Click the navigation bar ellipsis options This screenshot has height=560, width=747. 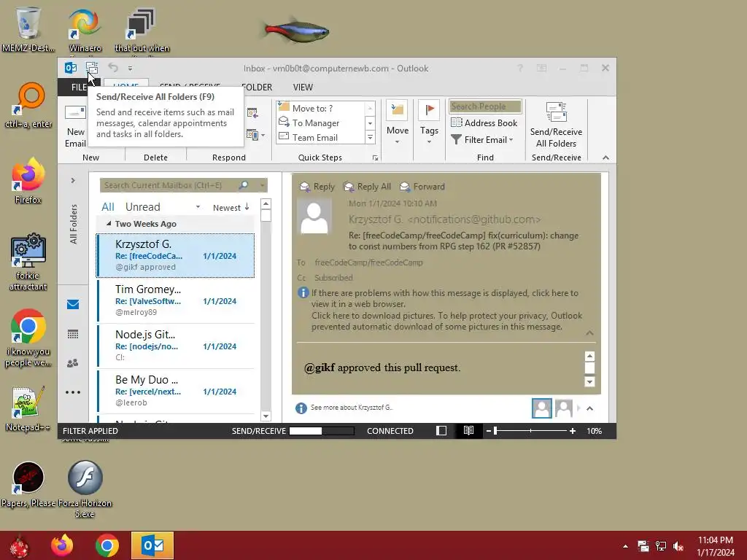point(73,392)
